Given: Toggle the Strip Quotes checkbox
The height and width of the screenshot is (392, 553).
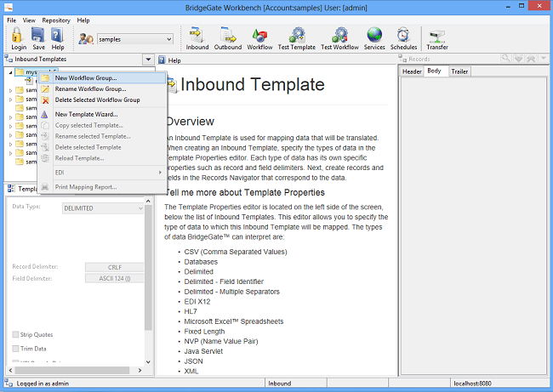Looking at the screenshot, I should tap(15, 334).
